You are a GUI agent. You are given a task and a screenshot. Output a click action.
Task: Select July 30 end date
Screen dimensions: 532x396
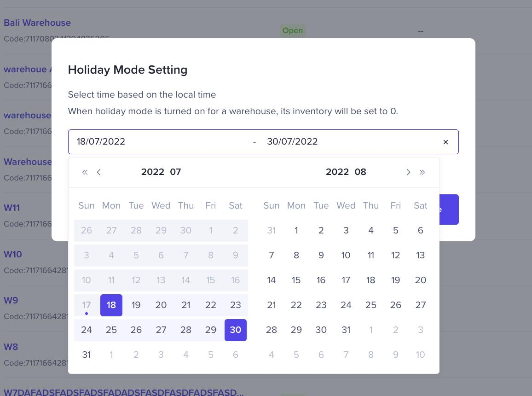pyautogui.click(x=236, y=330)
